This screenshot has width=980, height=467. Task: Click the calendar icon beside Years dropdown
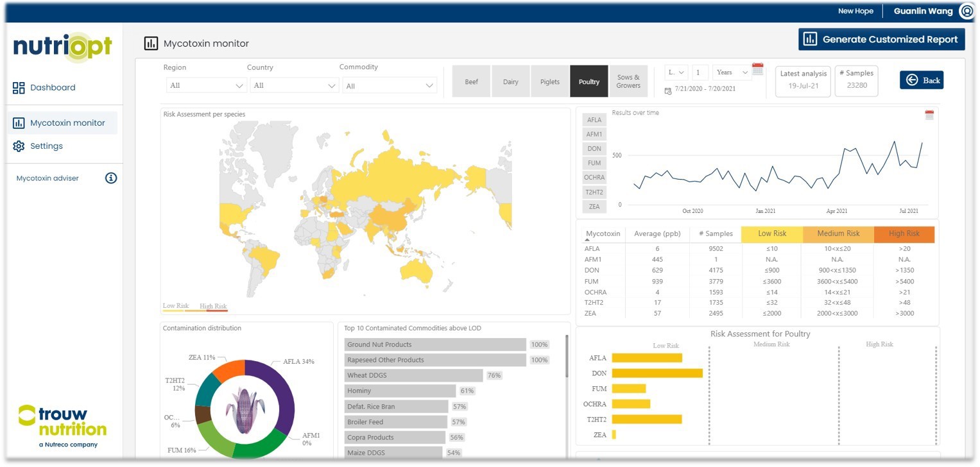tap(757, 69)
